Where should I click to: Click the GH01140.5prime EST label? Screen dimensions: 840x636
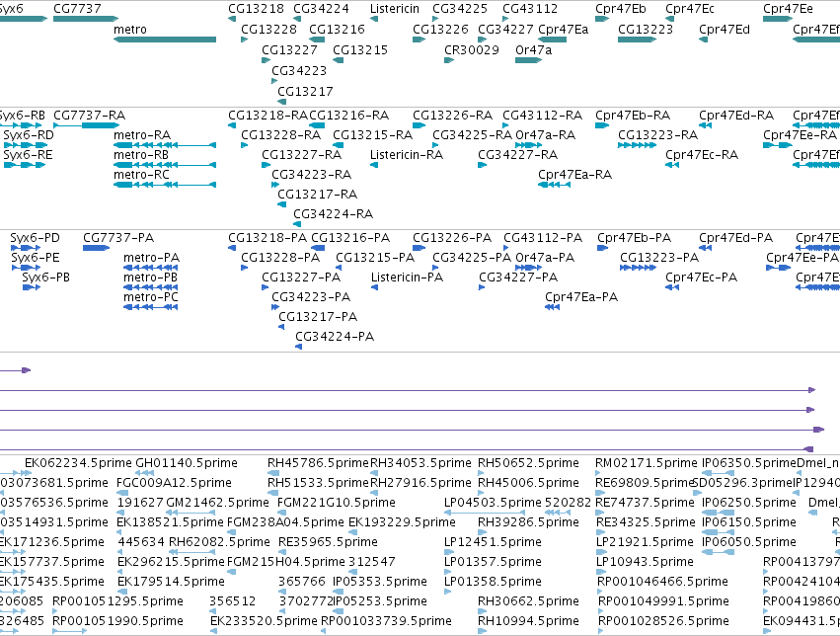[x=187, y=463]
